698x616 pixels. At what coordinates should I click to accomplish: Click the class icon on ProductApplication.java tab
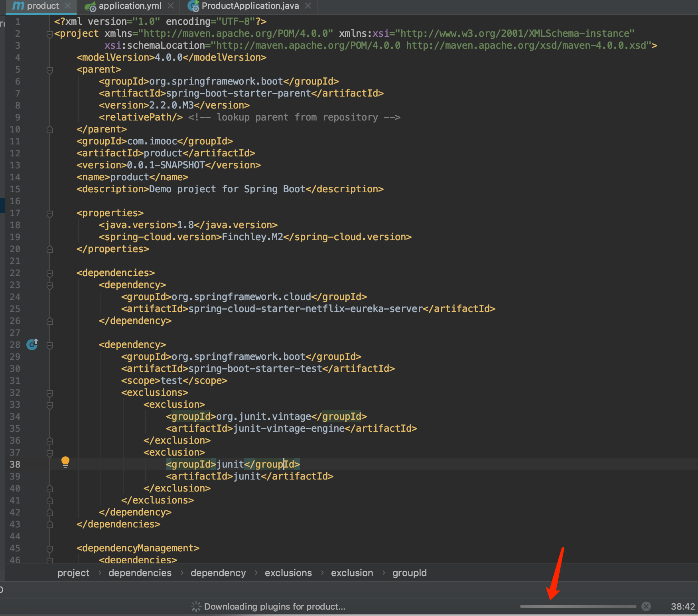coord(193,6)
